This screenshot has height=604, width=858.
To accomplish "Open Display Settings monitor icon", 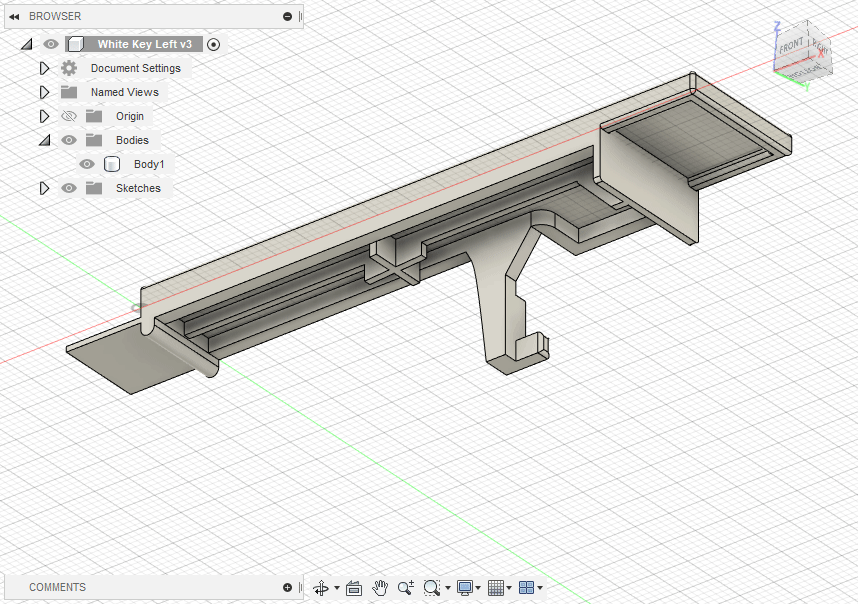I will [x=465, y=588].
